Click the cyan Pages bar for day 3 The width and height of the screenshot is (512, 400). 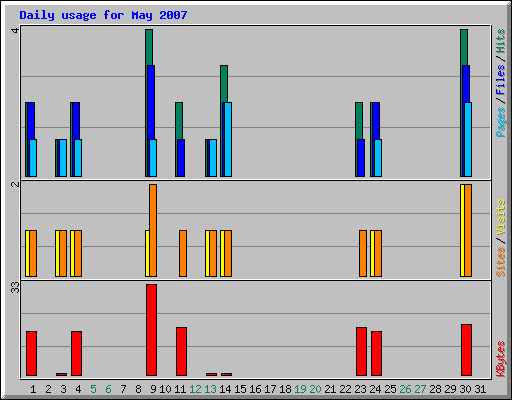(x=63, y=158)
